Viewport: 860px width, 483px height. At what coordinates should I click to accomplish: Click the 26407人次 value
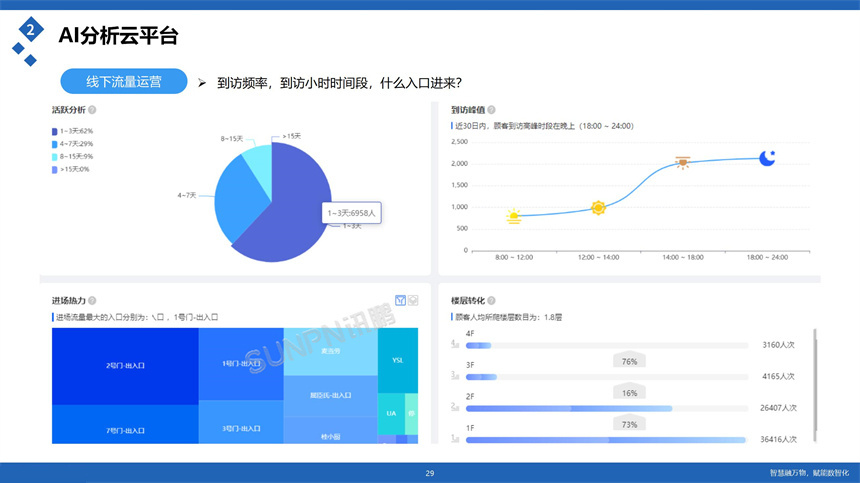[778, 408]
